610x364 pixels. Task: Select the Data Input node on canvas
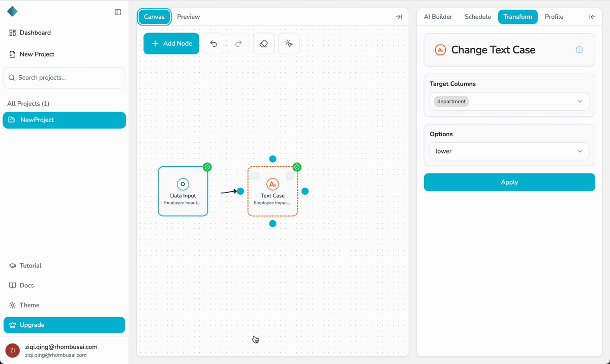(x=183, y=191)
